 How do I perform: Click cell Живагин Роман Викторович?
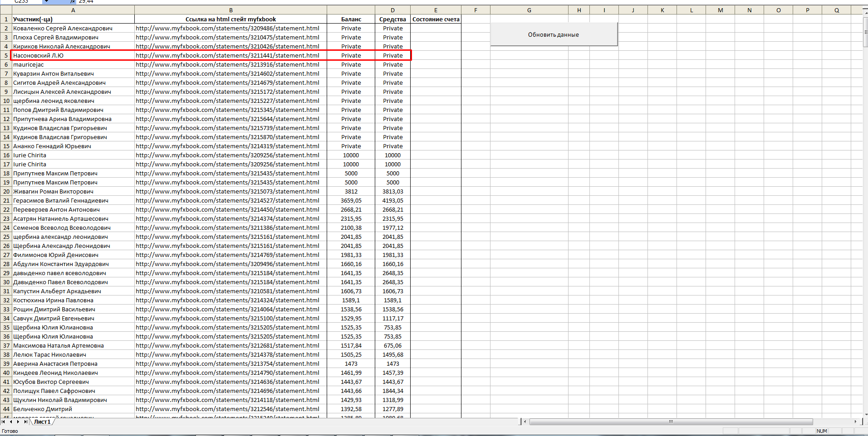point(73,191)
